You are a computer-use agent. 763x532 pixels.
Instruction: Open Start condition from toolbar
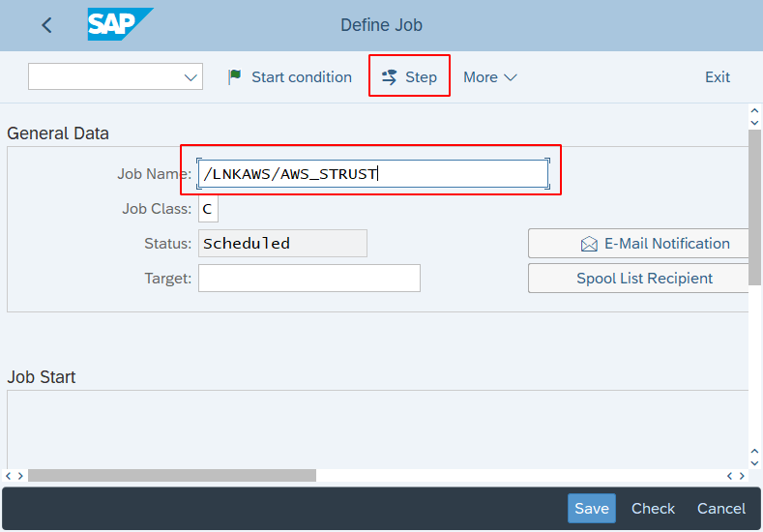click(301, 77)
